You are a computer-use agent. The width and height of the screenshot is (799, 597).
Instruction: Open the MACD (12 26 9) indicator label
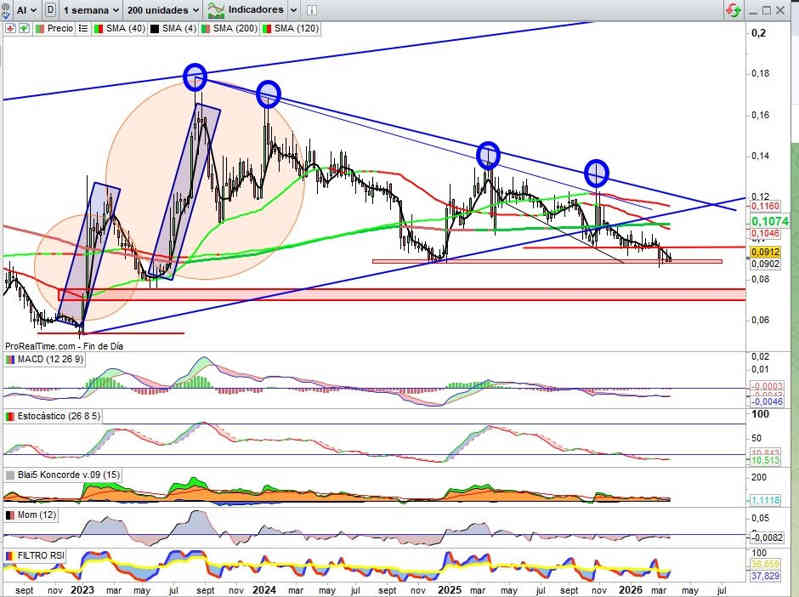pos(50,359)
